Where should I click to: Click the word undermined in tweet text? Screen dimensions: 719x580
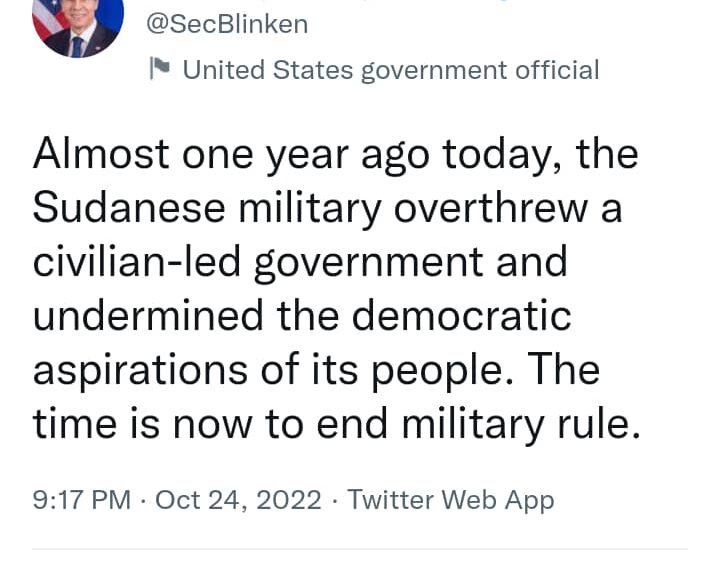tap(148, 315)
